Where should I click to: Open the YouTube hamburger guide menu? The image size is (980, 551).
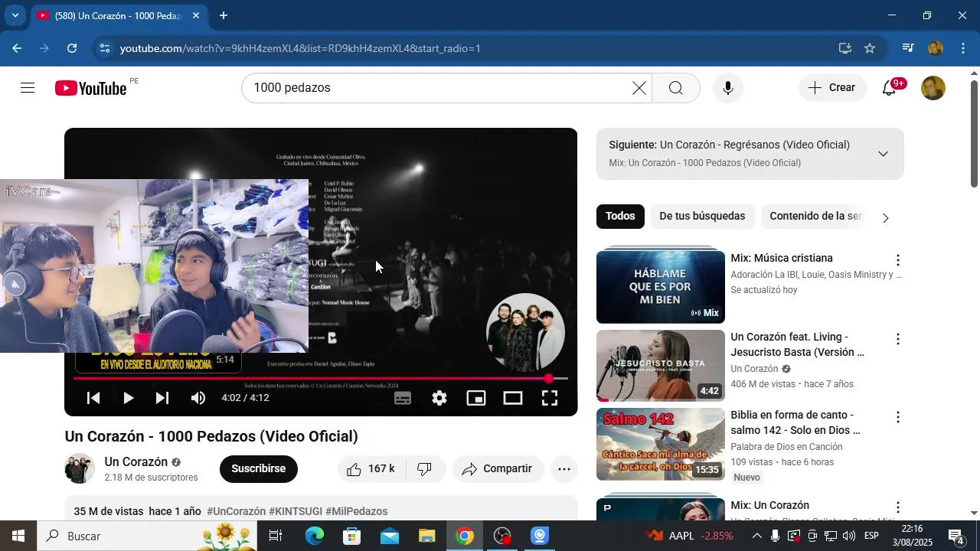tap(28, 88)
